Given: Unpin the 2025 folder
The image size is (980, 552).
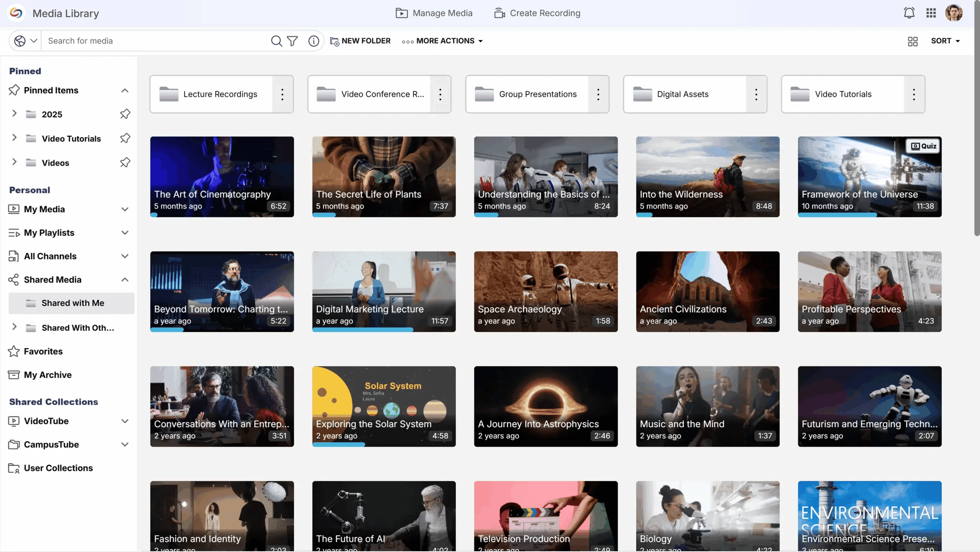Looking at the screenshot, I should (125, 114).
